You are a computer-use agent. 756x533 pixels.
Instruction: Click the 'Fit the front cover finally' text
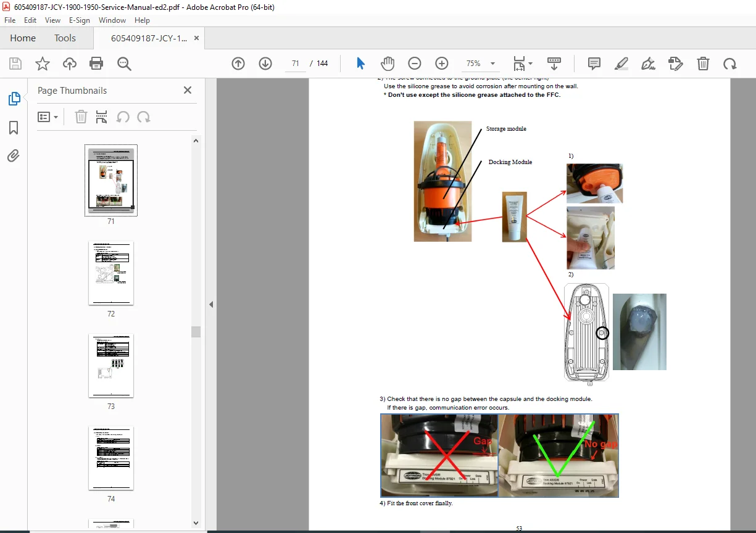tap(420, 503)
